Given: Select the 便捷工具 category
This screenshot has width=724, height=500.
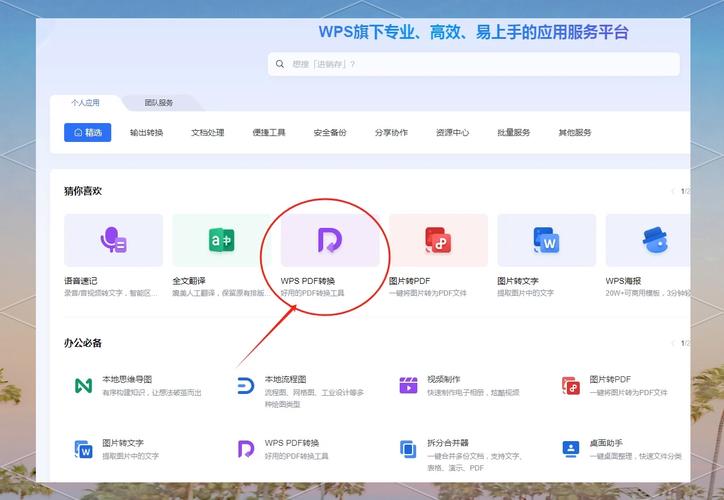Looking at the screenshot, I should [269, 133].
